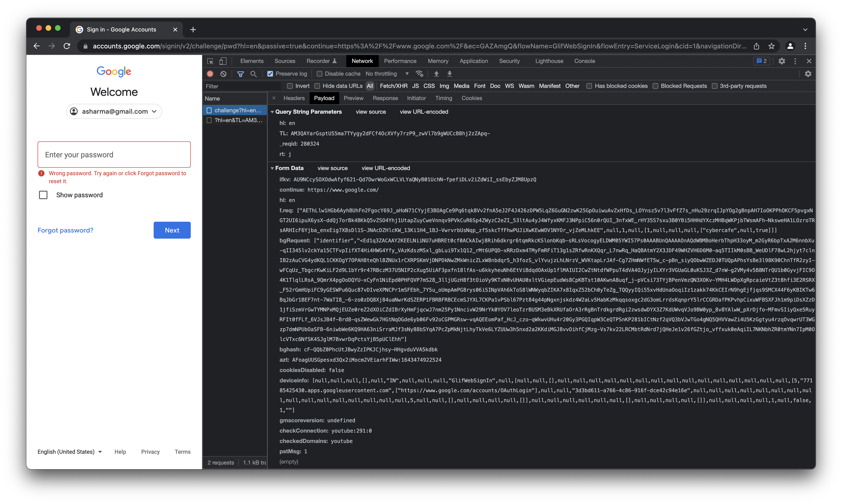Check Hide data URLs

tap(317, 86)
